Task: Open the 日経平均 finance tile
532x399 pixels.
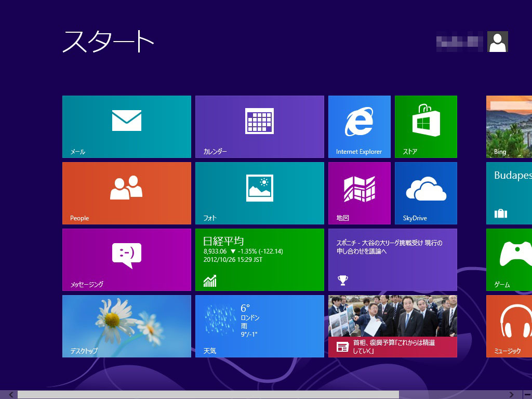Action: [x=260, y=260]
